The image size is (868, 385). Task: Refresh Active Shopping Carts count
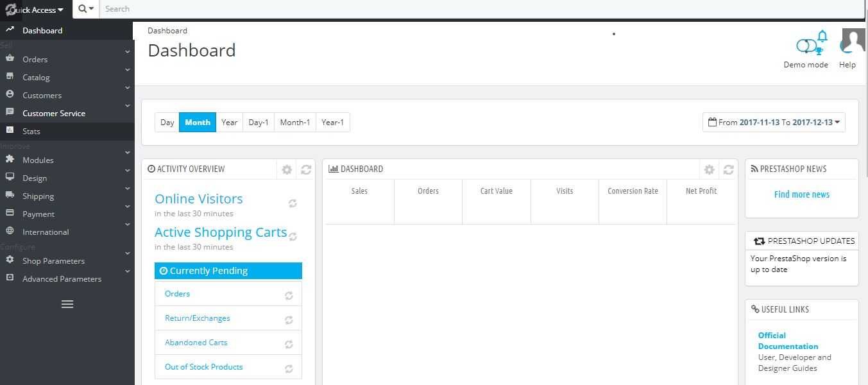(293, 236)
